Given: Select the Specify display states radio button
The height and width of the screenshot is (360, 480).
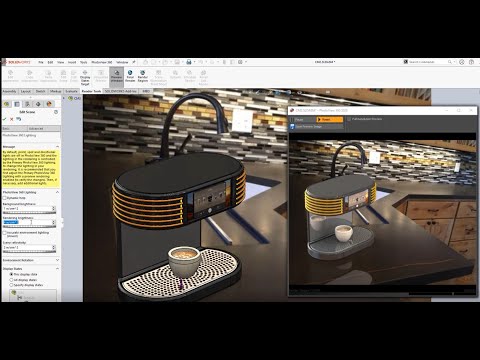Looking at the screenshot, I should tap(11, 285).
